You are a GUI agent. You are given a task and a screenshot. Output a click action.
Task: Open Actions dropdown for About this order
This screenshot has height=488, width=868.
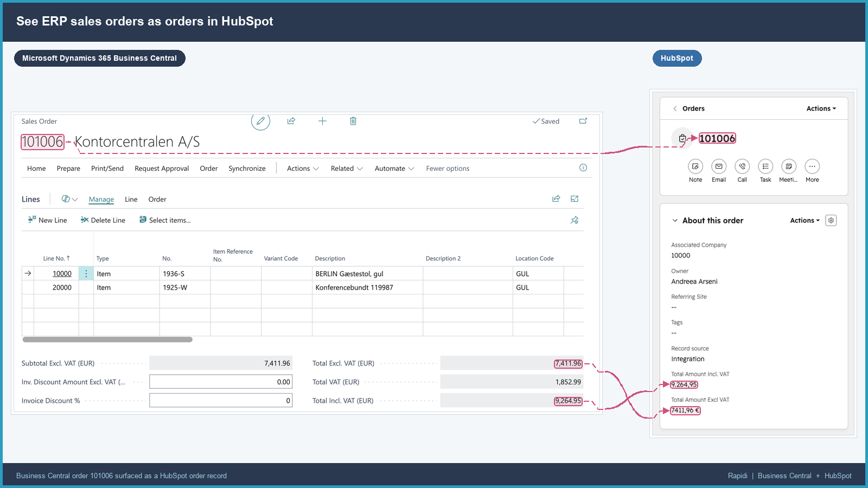(805, 221)
